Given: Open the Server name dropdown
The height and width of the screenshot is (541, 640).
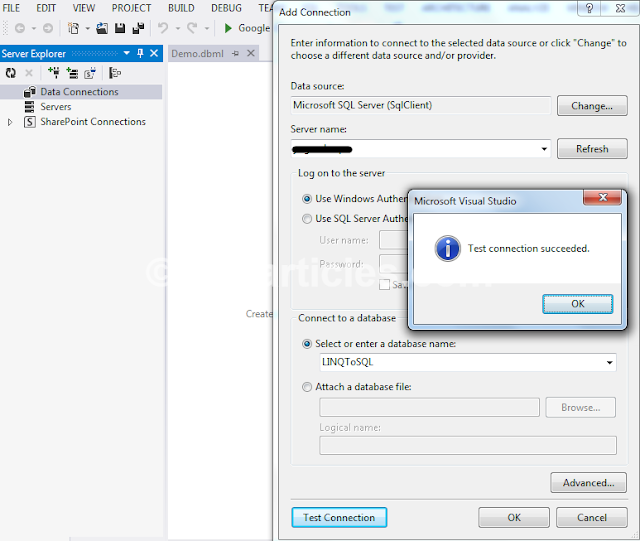Looking at the screenshot, I should tap(544, 149).
